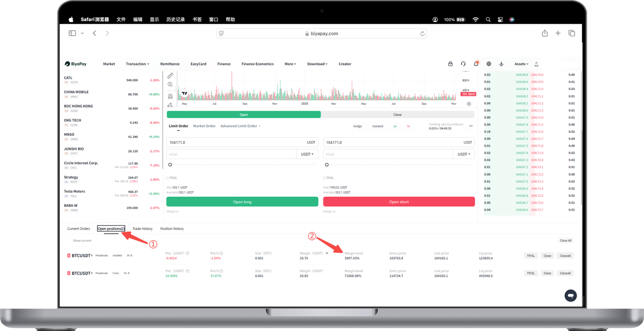Click the green Open long button
The width and height of the screenshot is (644, 331).
click(242, 202)
